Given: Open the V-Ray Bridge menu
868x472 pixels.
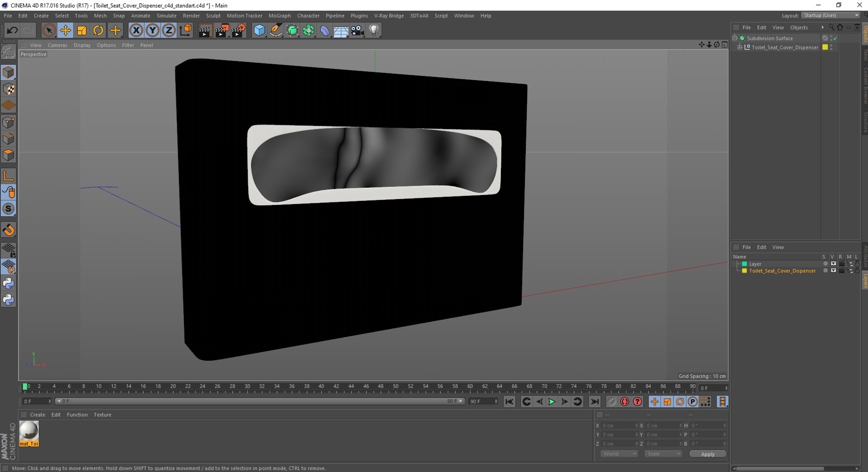Looking at the screenshot, I should point(389,15).
